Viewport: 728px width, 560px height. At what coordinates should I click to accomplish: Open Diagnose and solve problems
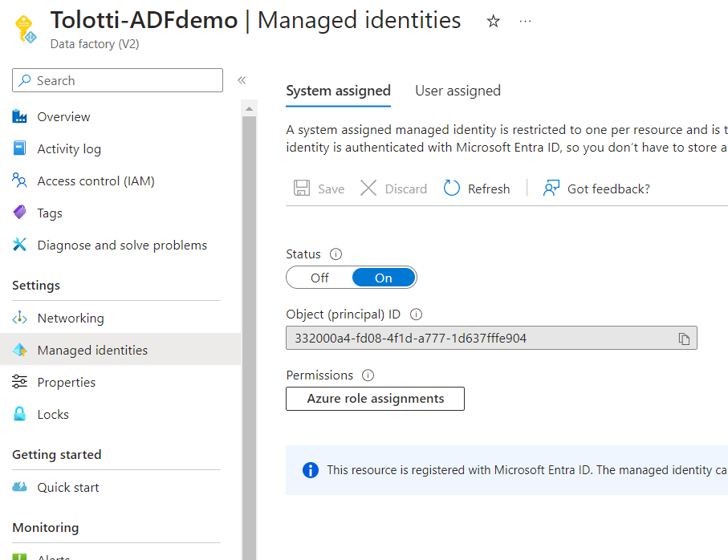[x=122, y=246]
